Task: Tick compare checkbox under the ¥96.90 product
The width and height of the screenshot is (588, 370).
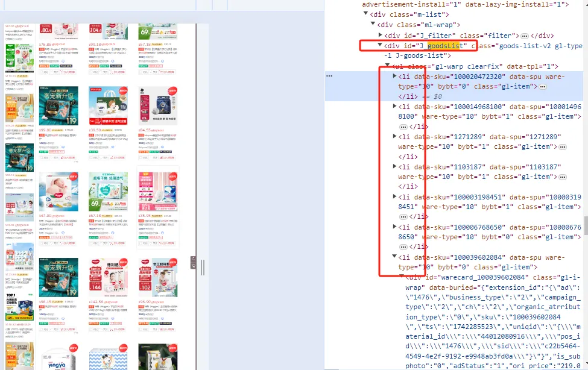Action: pyautogui.click(x=141, y=330)
